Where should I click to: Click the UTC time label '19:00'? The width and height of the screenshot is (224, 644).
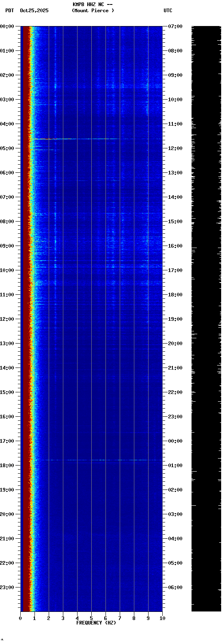[175, 319]
